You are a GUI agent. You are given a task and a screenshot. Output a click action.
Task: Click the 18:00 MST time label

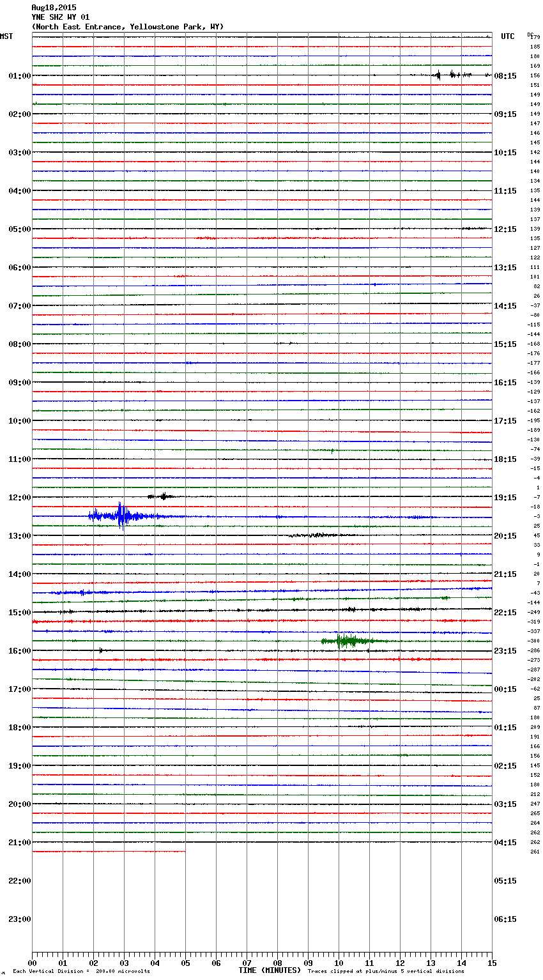(20, 728)
